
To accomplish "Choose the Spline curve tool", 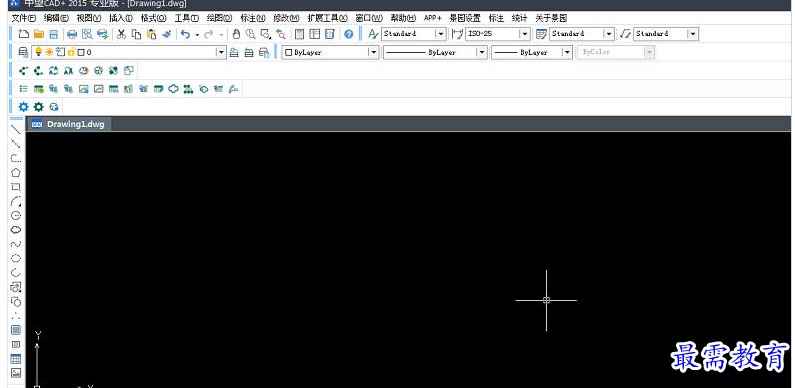I will pyautogui.click(x=16, y=244).
